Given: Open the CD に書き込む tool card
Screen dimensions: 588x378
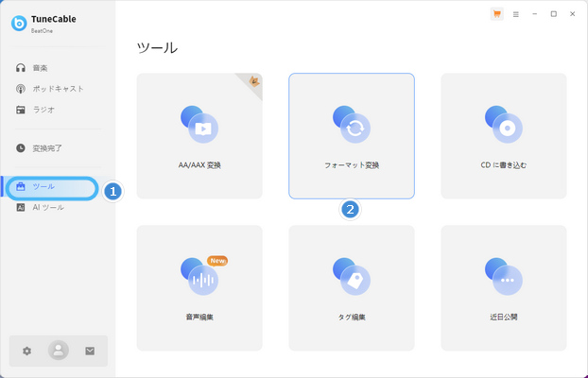Looking at the screenshot, I should pyautogui.click(x=504, y=136).
